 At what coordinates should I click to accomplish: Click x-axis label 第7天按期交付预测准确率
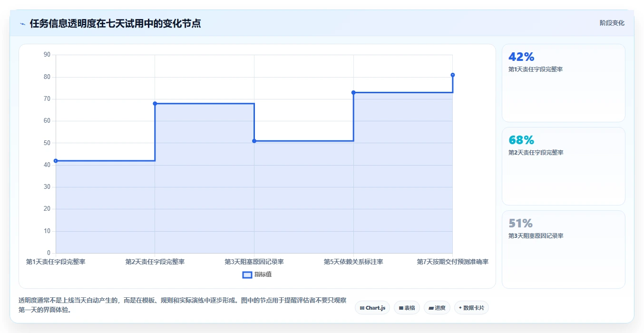[453, 262]
